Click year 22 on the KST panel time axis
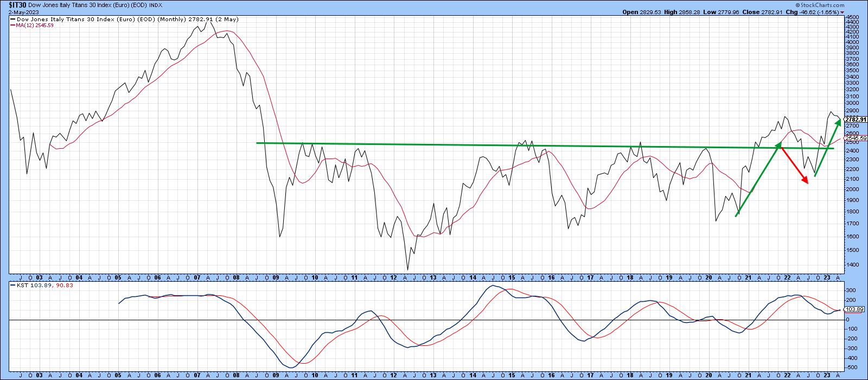The height and width of the screenshot is (380, 868). point(787,375)
